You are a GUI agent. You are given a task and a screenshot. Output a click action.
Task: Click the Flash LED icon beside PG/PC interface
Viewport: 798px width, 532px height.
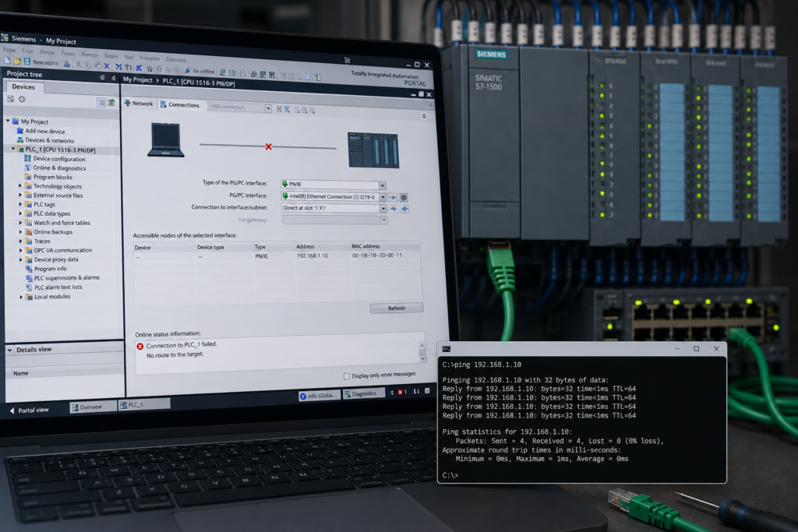[394, 197]
